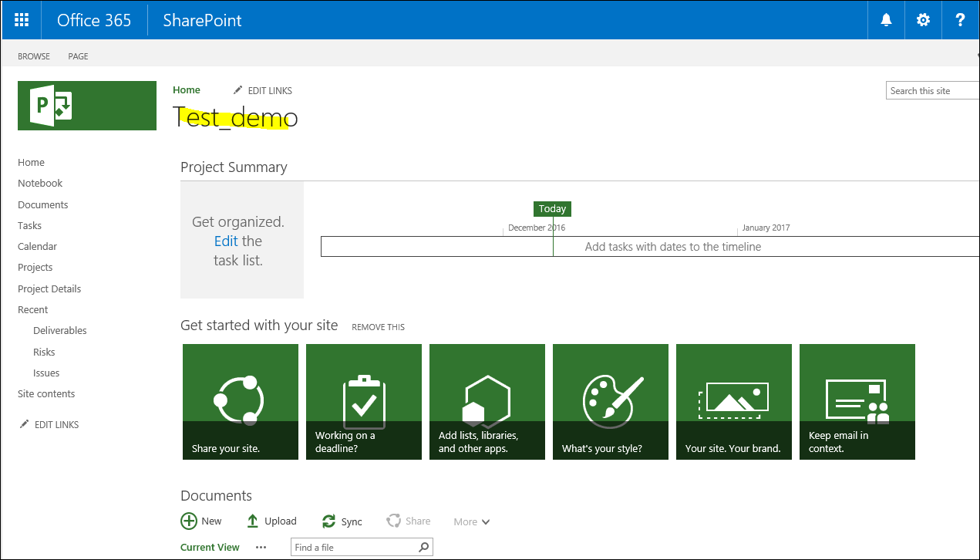The image size is (980, 560).
Task: Click sidebar EDIT LINKS text
Action: pyautogui.click(x=56, y=425)
